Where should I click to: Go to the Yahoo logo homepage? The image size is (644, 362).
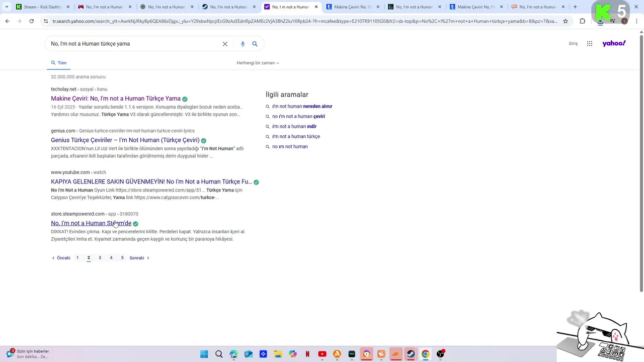614,43
